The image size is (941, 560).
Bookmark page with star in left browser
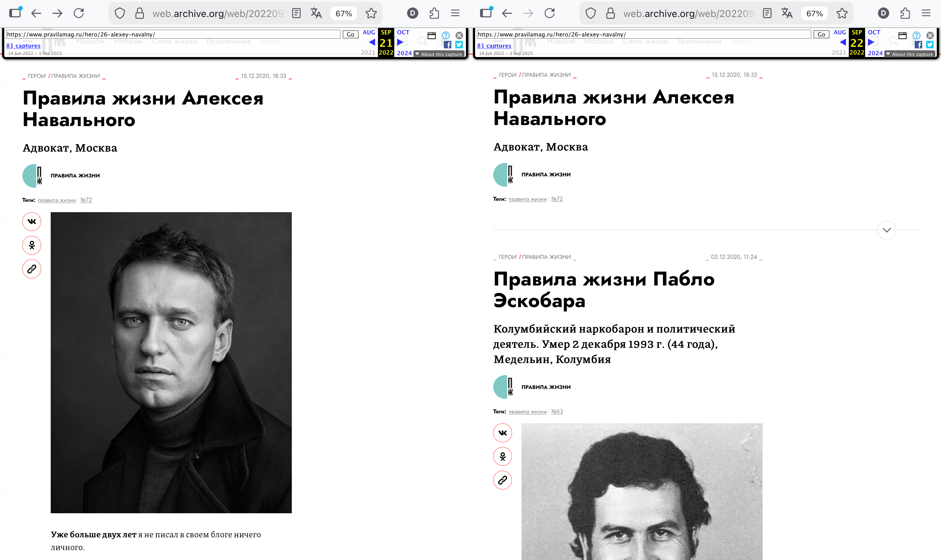[371, 13]
